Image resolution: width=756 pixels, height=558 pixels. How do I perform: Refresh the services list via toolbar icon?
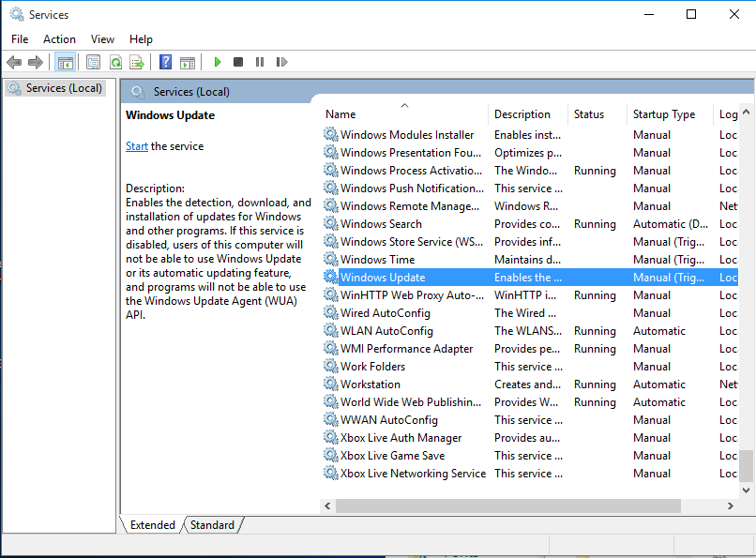[115, 62]
